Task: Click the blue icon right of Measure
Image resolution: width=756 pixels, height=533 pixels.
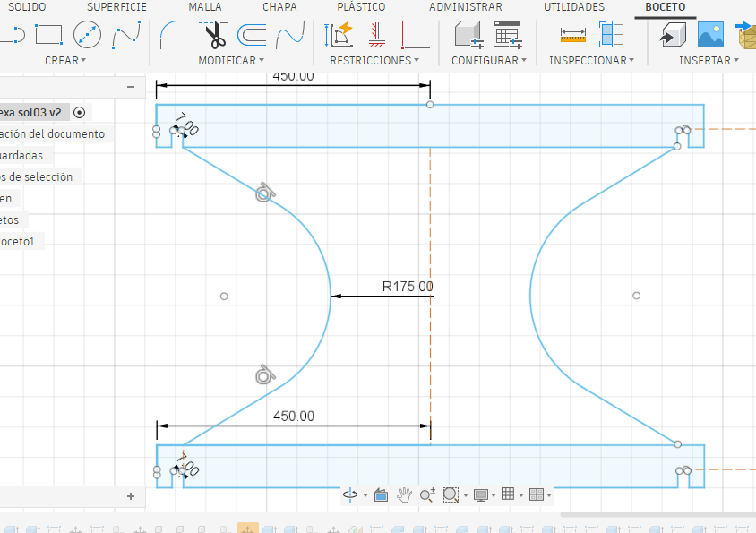Action: [x=612, y=35]
